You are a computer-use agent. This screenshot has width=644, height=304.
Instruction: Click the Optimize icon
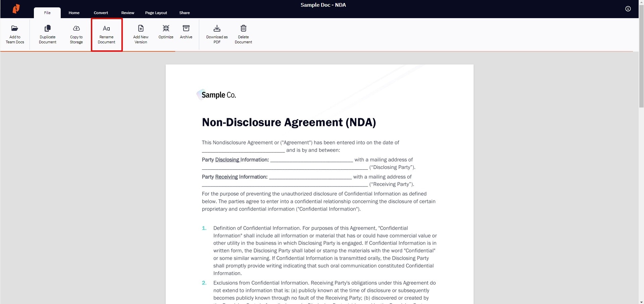166,29
